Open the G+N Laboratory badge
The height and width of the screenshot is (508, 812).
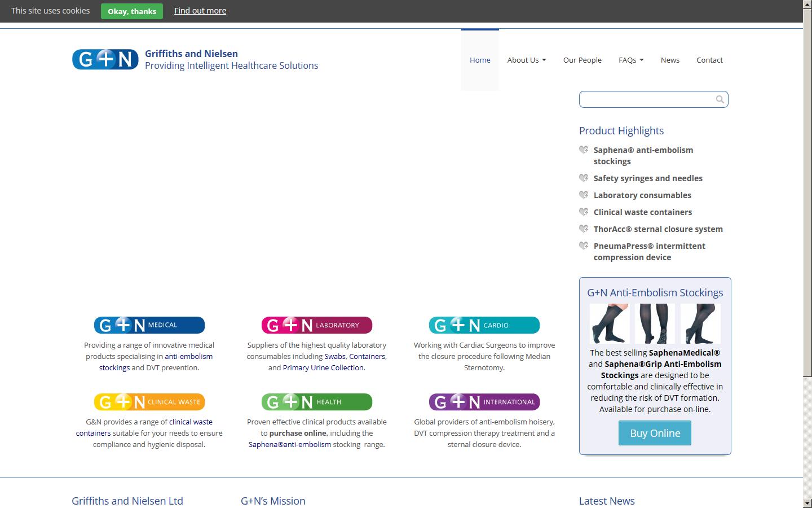coord(317,325)
